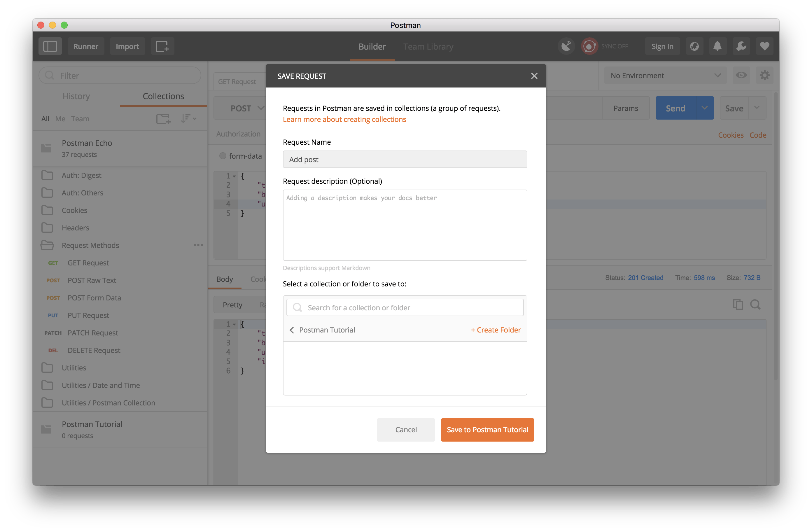Filter collections by Me
812x532 pixels.
pos(60,119)
